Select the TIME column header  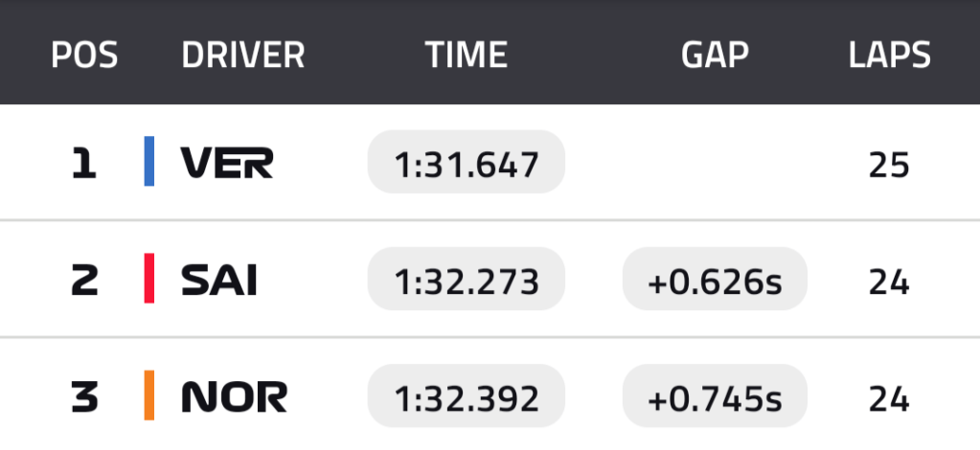[x=467, y=56]
